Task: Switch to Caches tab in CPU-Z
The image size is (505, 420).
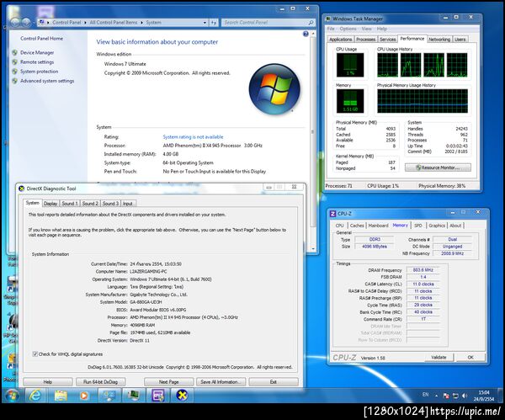Action: tap(357, 226)
